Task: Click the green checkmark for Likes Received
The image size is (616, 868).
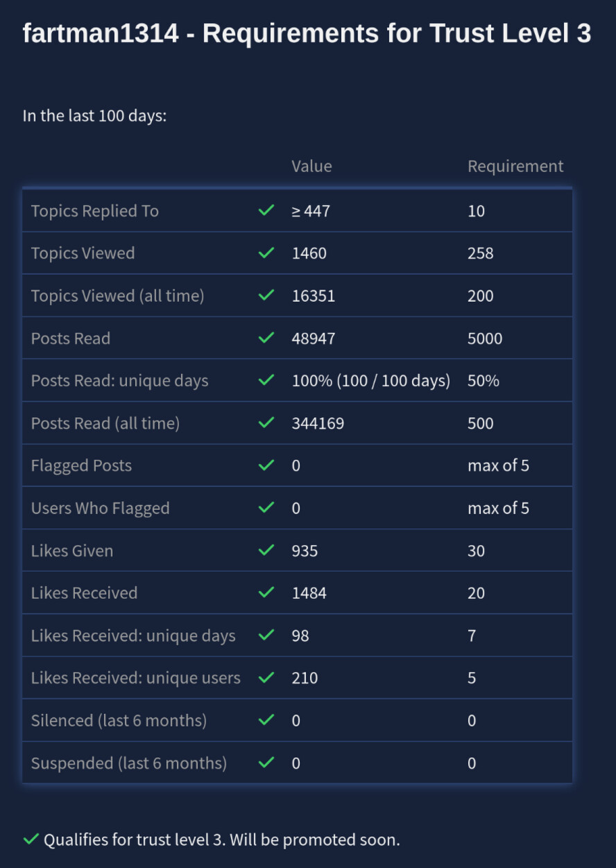Action: 266,593
